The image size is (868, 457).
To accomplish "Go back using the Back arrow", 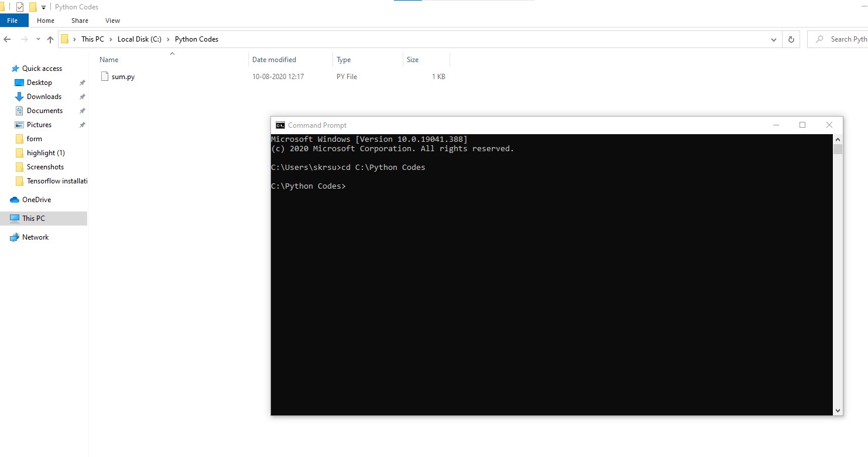I will click(8, 39).
